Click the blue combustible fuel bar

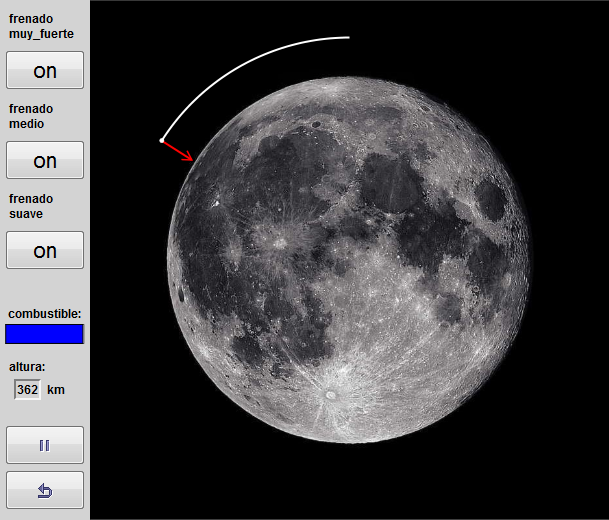(x=44, y=334)
